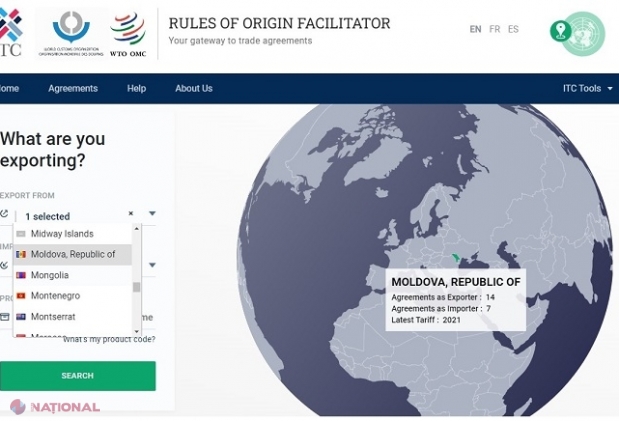Switch the site language to FR
This screenshot has height=421, width=619.
pyautogui.click(x=495, y=29)
